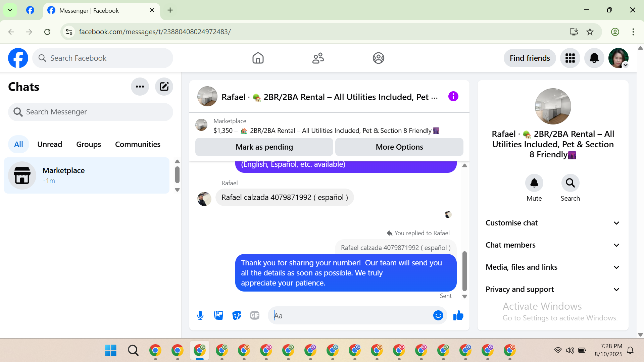Image resolution: width=644 pixels, height=362 pixels.
Task: Switch to the Messenger | Facebook tab
Action: tap(101, 10)
